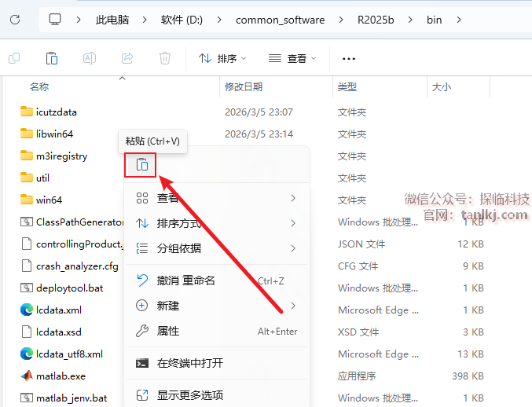Open the 查看 view dropdown in toolbar
This screenshot has width=532, height=407.
tap(292, 58)
